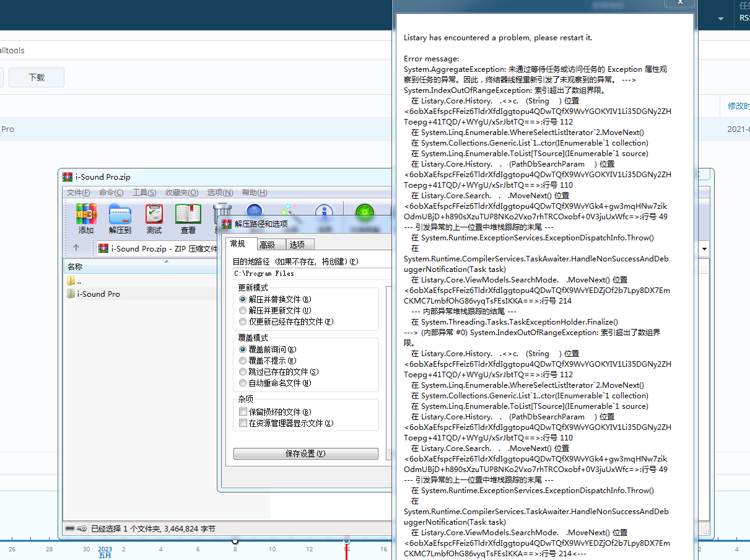Click the red marker on the bottom timeline
The image size is (750, 560).
tap(346, 548)
